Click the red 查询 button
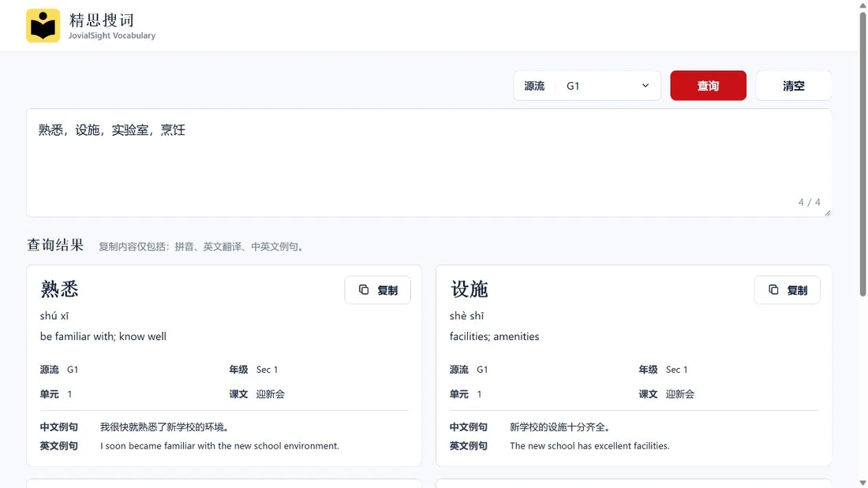This screenshot has height=488, width=868. tap(708, 86)
